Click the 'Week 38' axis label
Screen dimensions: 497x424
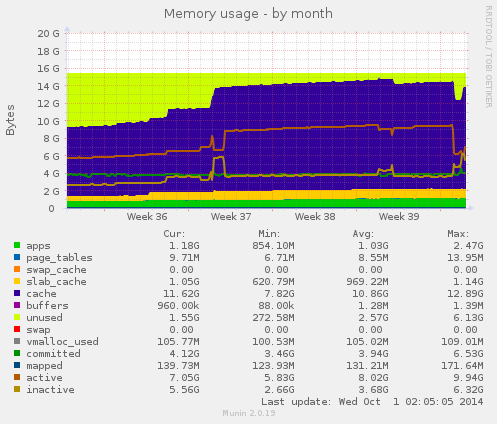(315, 217)
